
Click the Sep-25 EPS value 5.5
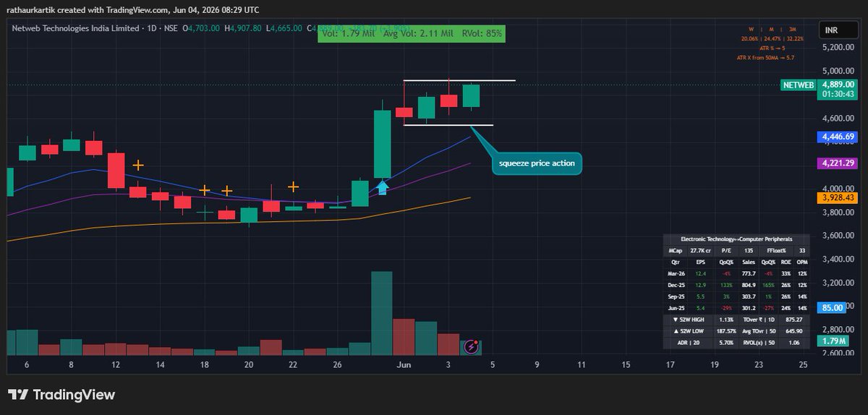coord(700,296)
